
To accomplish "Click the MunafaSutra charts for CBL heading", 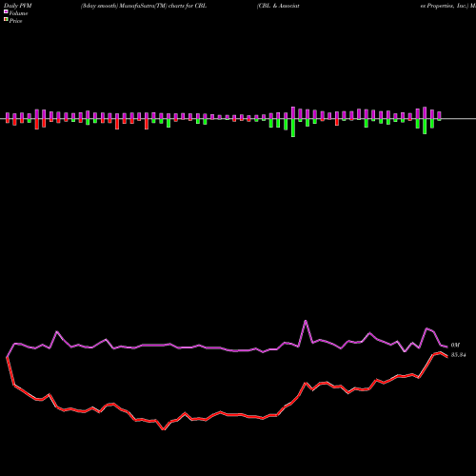I will (x=144, y=6).
